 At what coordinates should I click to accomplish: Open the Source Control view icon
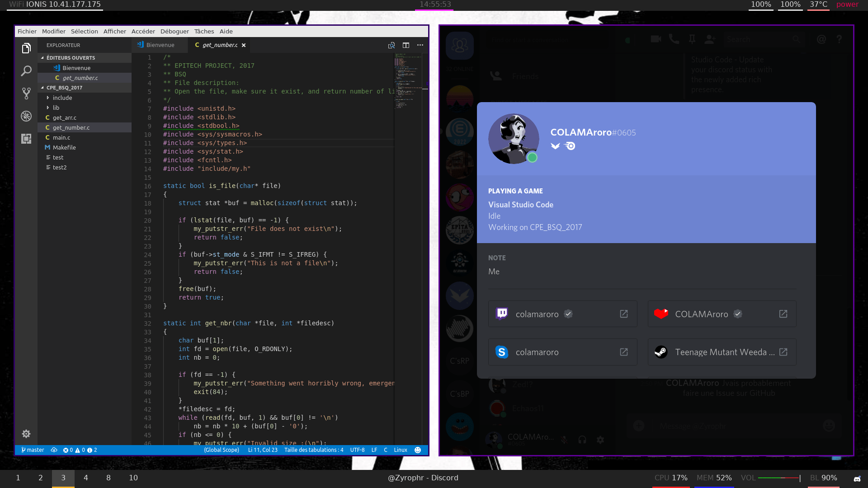point(26,94)
